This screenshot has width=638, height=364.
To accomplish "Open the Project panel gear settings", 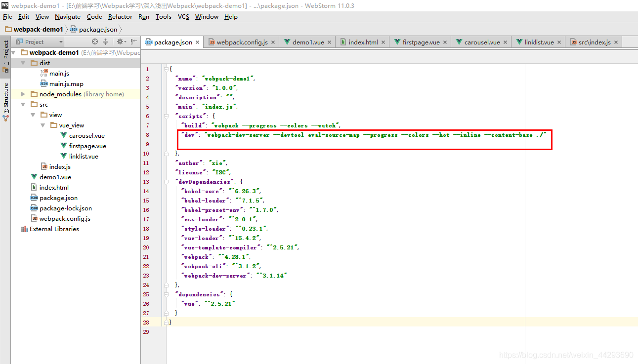I will point(121,42).
